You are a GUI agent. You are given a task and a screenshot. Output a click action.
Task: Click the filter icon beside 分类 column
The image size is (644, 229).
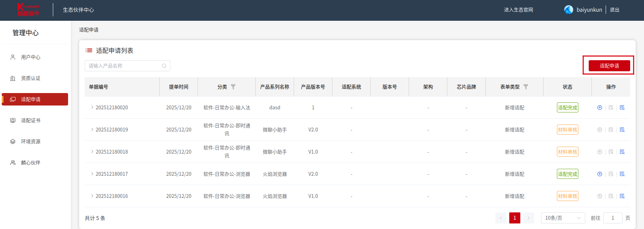click(x=233, y=87)
